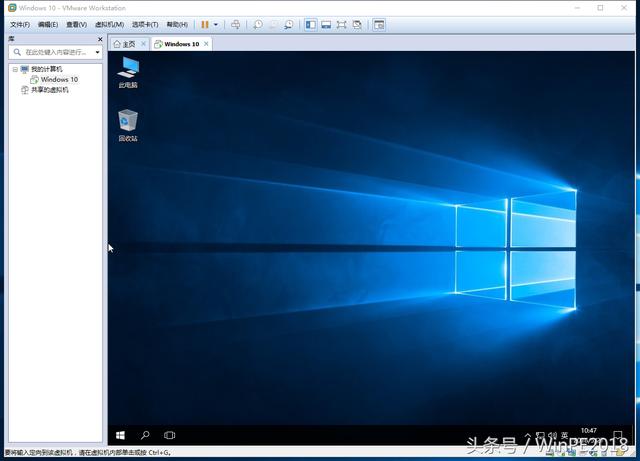
Task: Click the library search input field
Action: click(x=55, y=52)
